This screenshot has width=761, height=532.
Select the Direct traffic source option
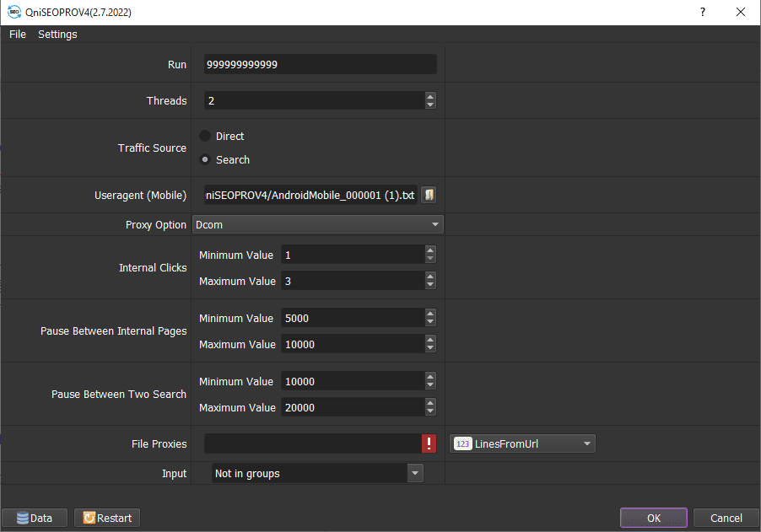coord(205,136)
